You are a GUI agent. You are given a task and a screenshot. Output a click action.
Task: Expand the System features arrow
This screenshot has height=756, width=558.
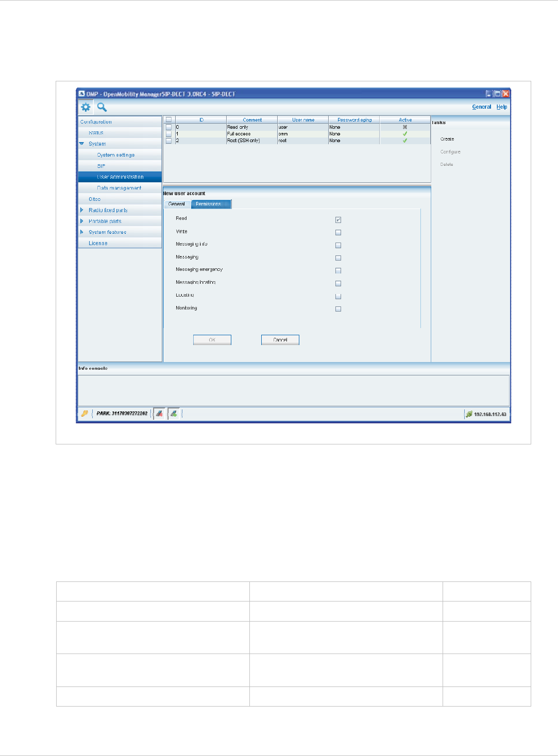click(x=82, y=232)
